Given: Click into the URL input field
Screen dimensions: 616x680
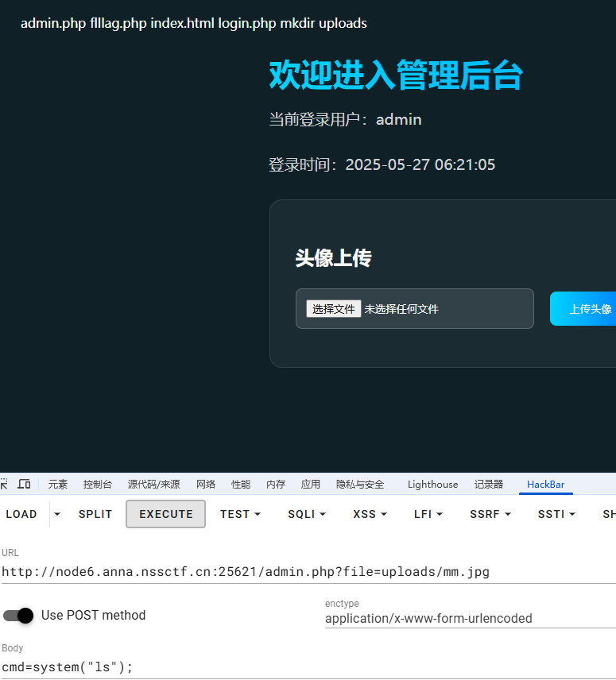Looking at the screenshot, I should tap(302, 571).
